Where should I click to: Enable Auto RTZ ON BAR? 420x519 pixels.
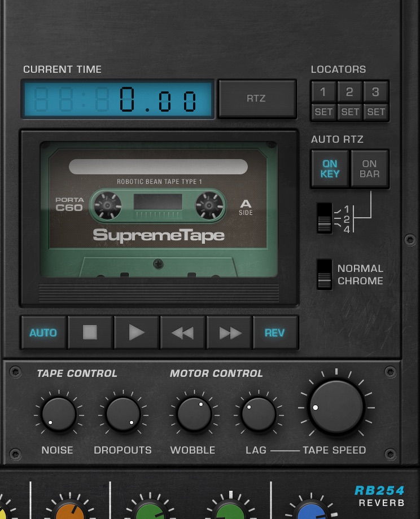tap(369, 169)
